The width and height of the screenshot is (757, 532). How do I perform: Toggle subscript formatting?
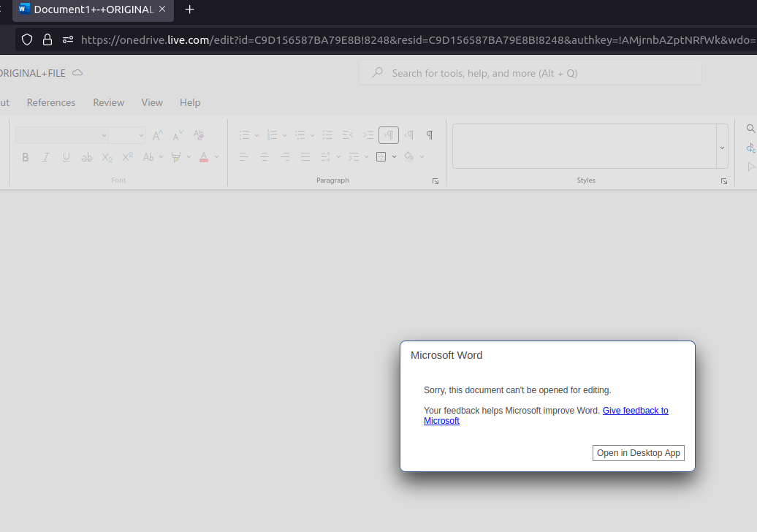[x=107, y=157]
